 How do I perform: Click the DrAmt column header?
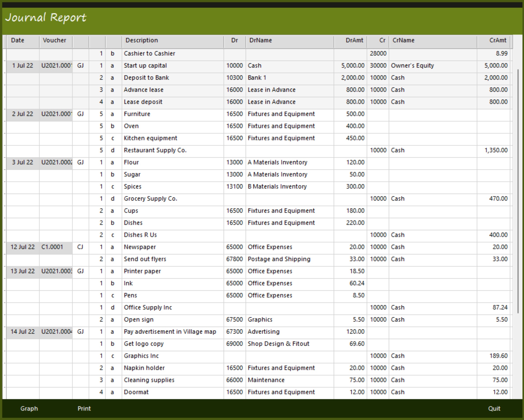pos(355,40)
